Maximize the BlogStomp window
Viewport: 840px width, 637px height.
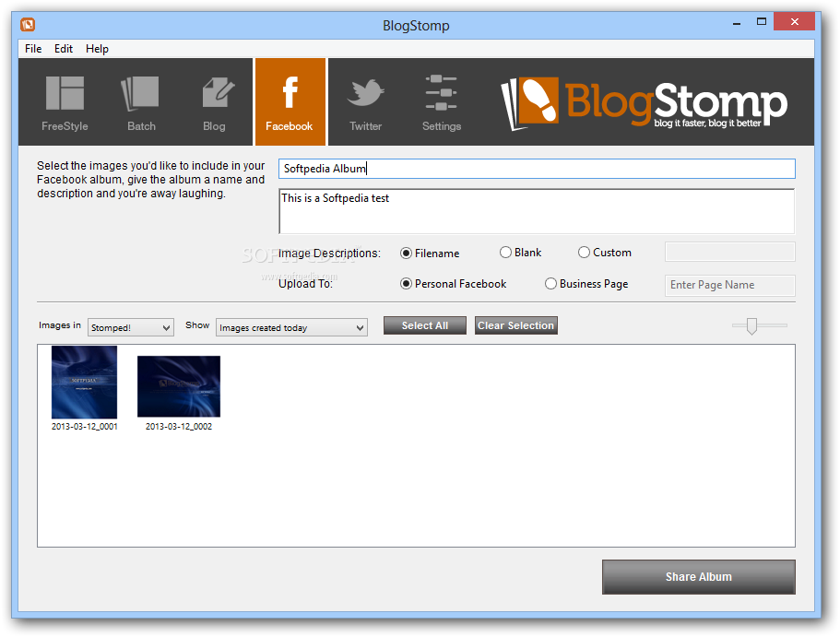coord(762,22)
